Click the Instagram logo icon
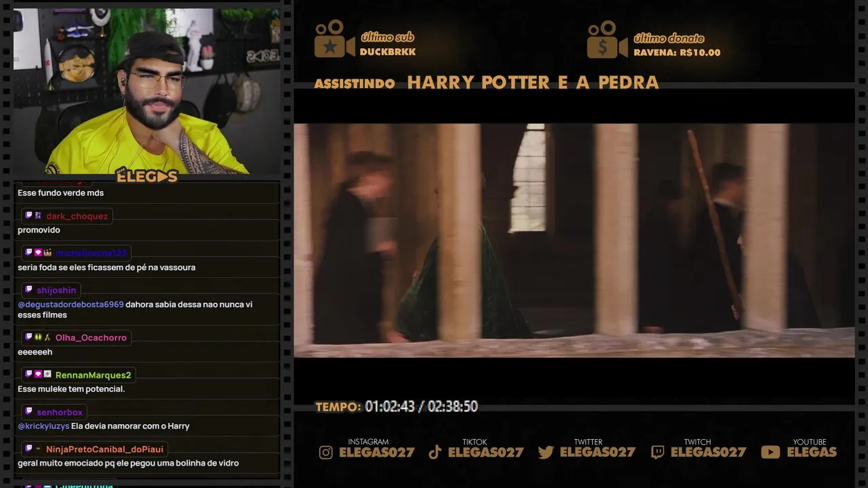Viewport: 868px width, 488px height. 326,452
